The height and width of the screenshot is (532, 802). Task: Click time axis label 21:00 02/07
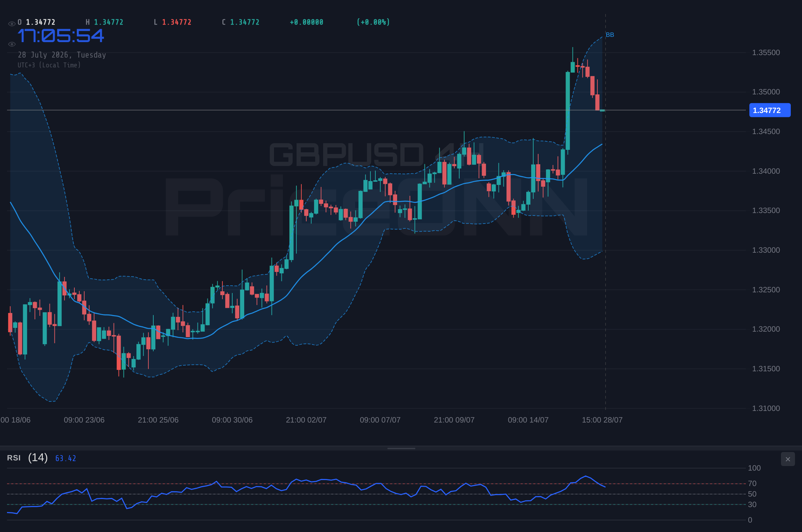[306, 420]
